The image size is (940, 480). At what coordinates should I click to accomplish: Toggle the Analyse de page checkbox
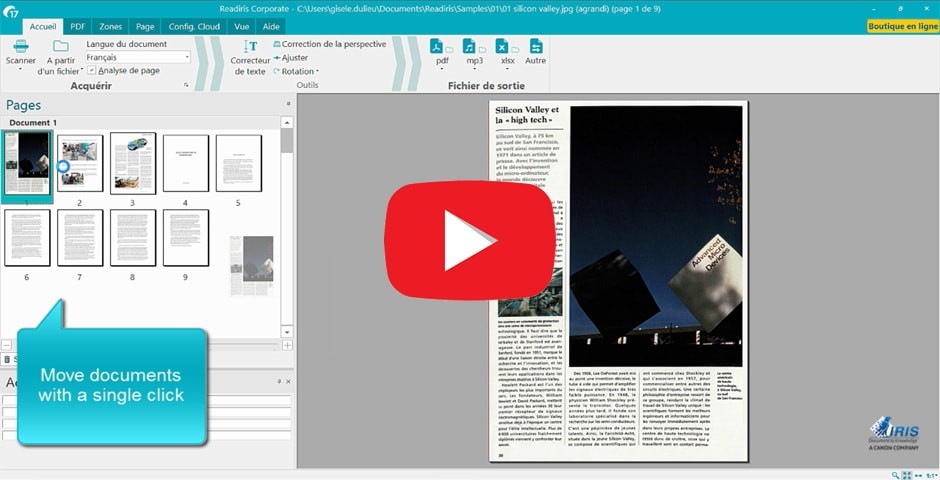[x=92, y=71]
